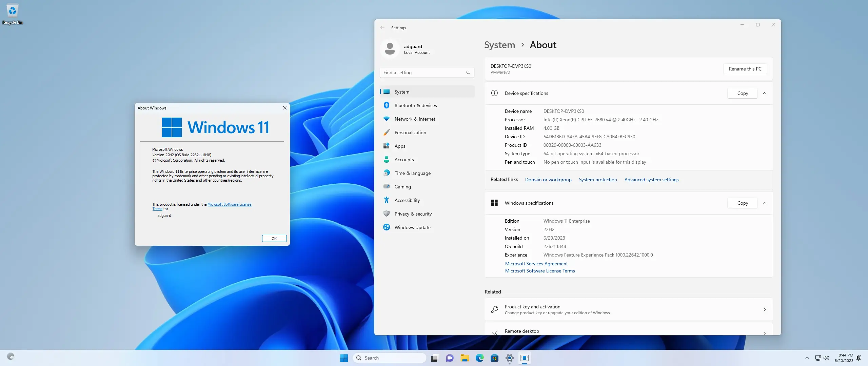Select Network & internet in the sidebar

[x=415, y=119]
